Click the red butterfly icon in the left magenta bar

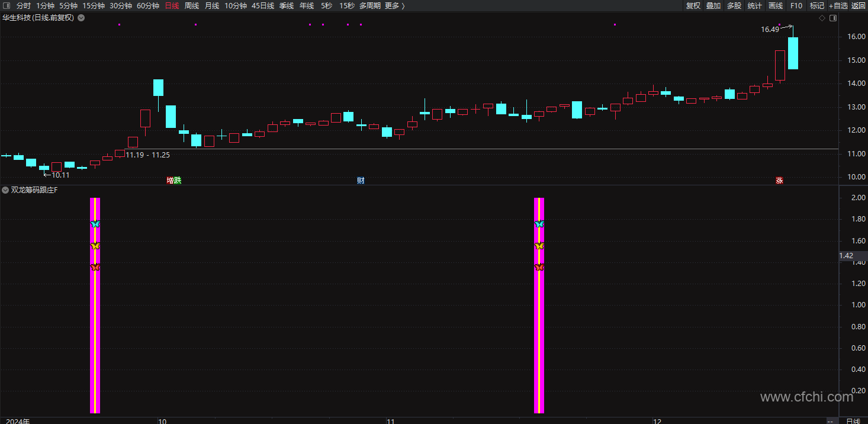(x=95, y=268)
